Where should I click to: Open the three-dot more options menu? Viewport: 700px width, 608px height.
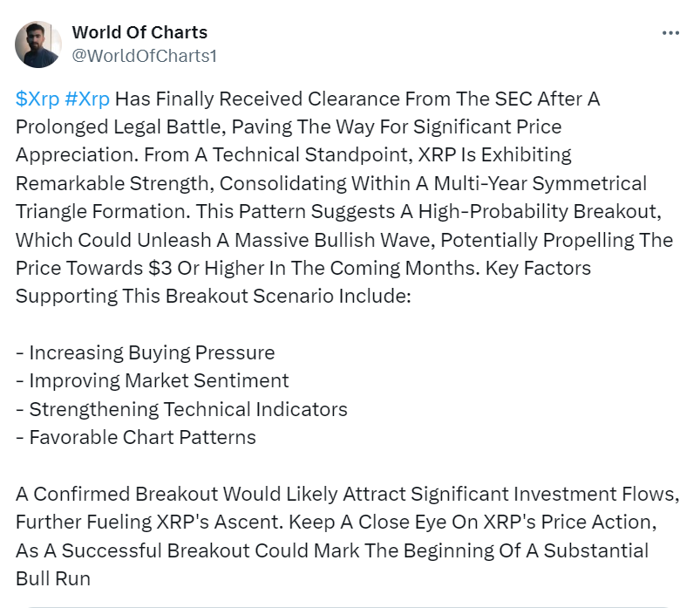pyautogui.click(x=670, y=33)
